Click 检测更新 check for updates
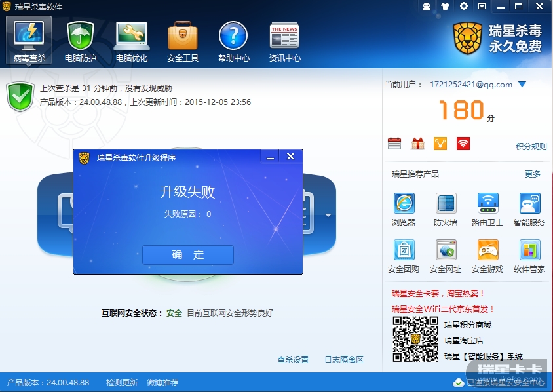This screenshot has width=553, height=392. (x=122, y=382)
